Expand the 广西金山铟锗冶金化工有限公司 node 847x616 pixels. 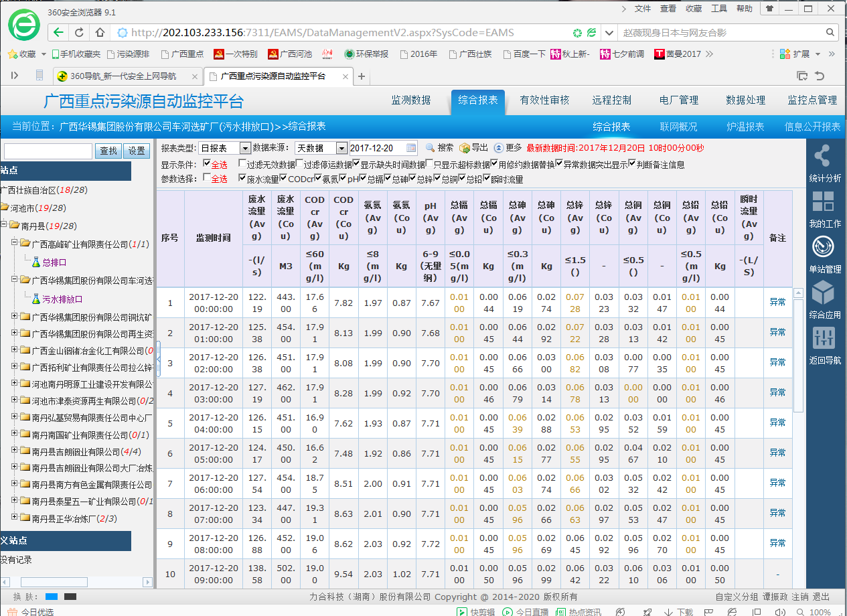[x=15, y=350]
